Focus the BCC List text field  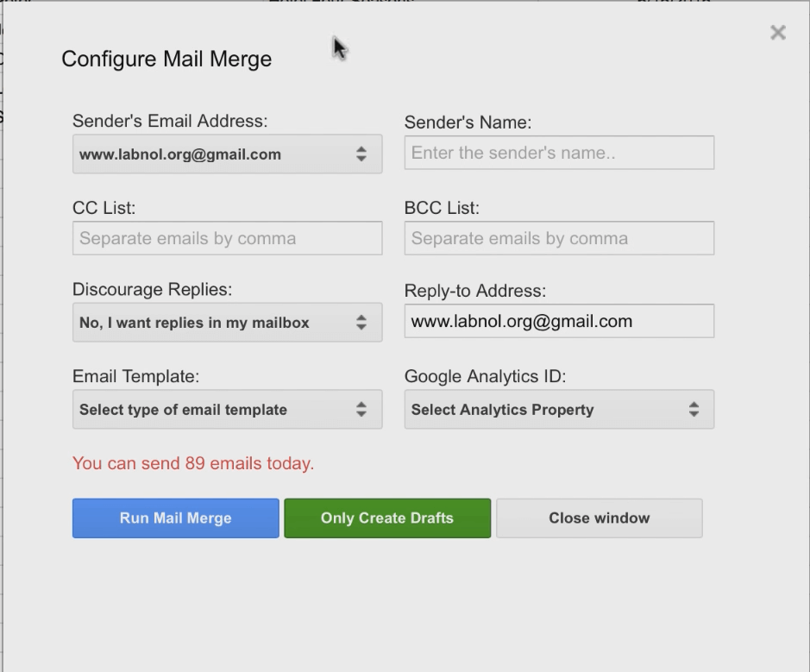coord(559,238)
